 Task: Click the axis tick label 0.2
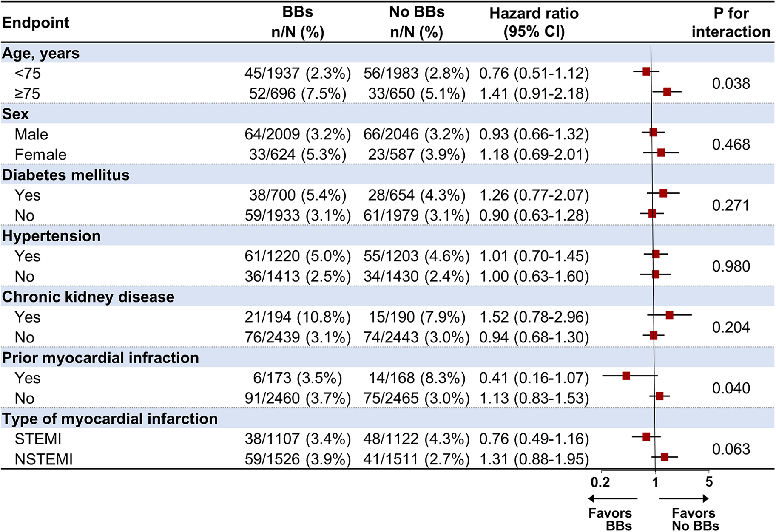pos(600,482)
